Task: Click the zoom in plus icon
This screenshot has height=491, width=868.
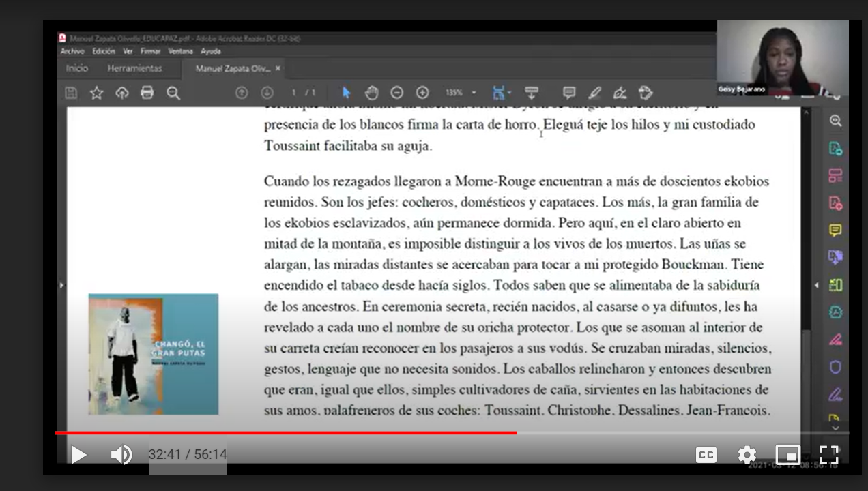Action: tap(422, 93)
